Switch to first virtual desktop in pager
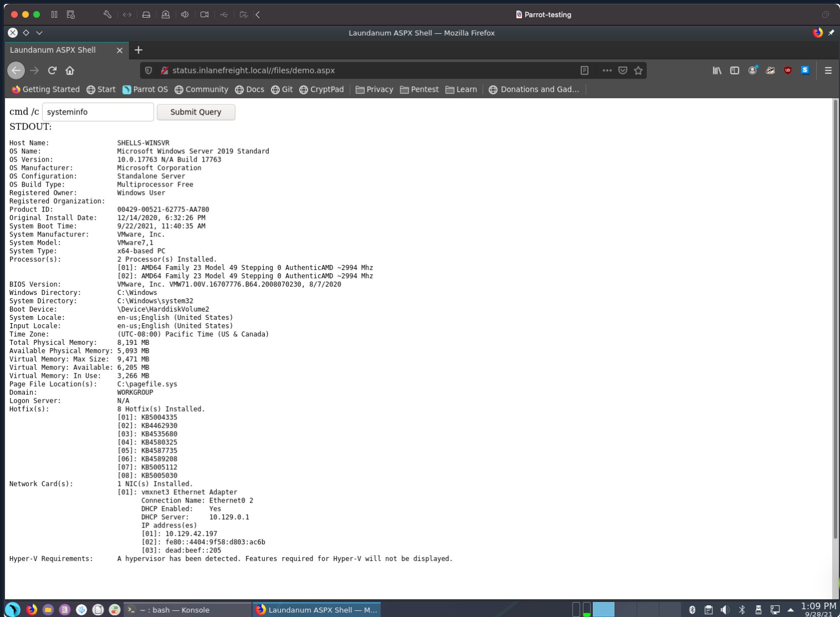The image size is (840, 617). coord(603,609)
